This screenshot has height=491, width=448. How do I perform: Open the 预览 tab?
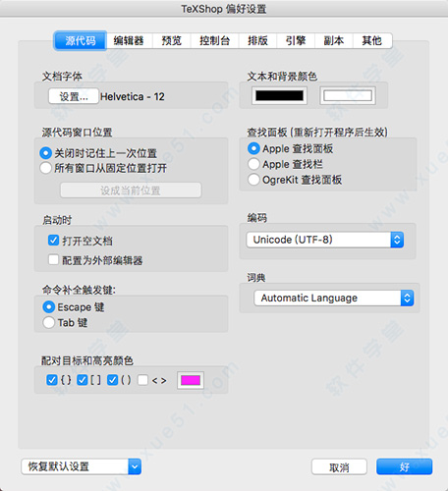(x=172, y=40)
